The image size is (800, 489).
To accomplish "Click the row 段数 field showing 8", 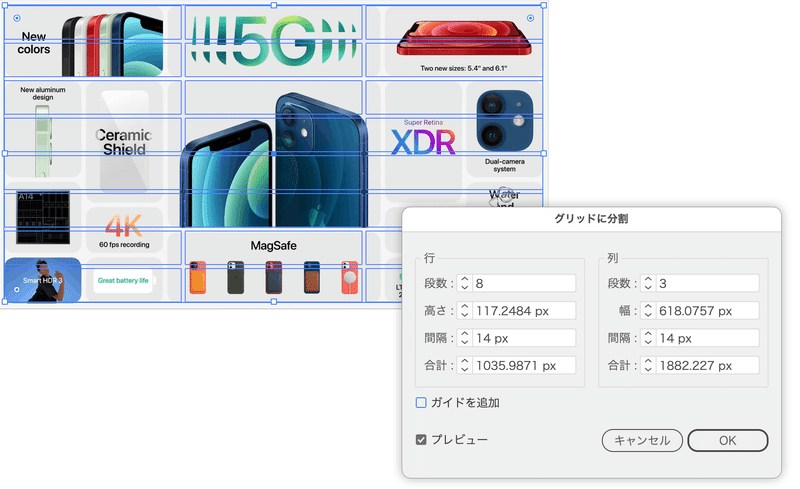I will coord(524,283).
